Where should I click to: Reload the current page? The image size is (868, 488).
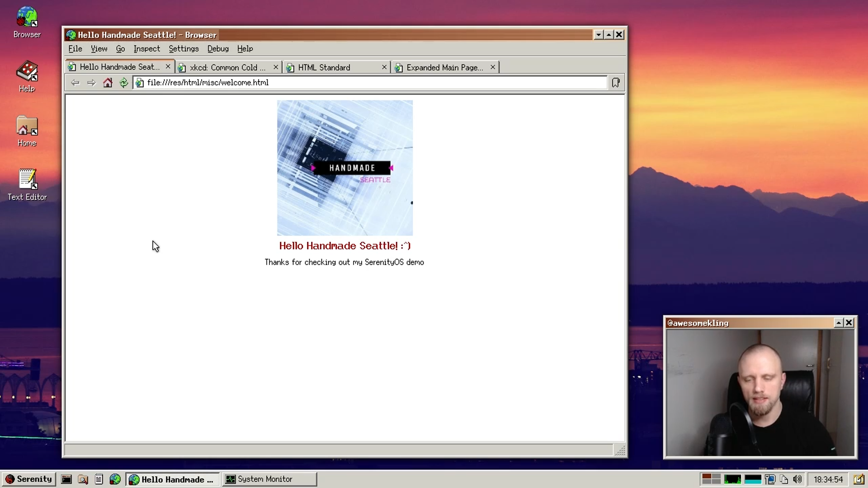(x=123, y=83)
